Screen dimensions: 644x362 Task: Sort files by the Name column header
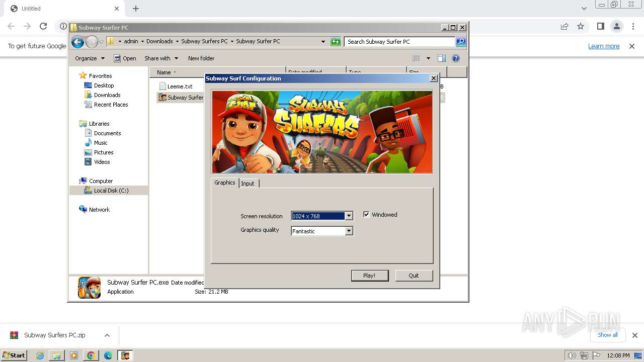click(x=217, y=72)
